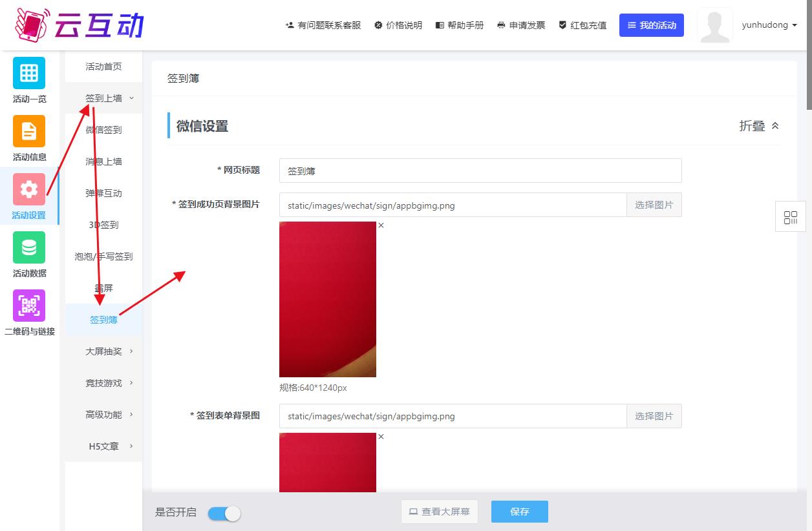Go to 活动首页 in the submenu
The width and height of the screenshot is (812, 531).
click(104, 67)
